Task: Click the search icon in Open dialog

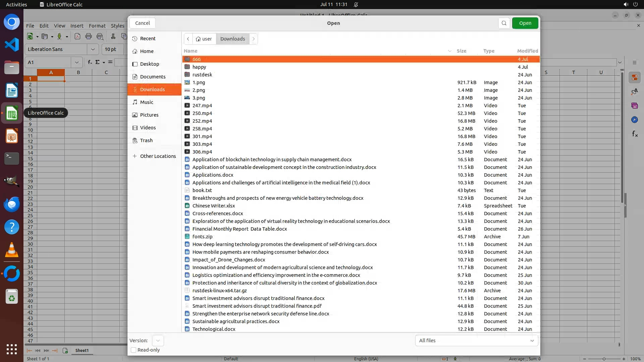Action: 504,23
